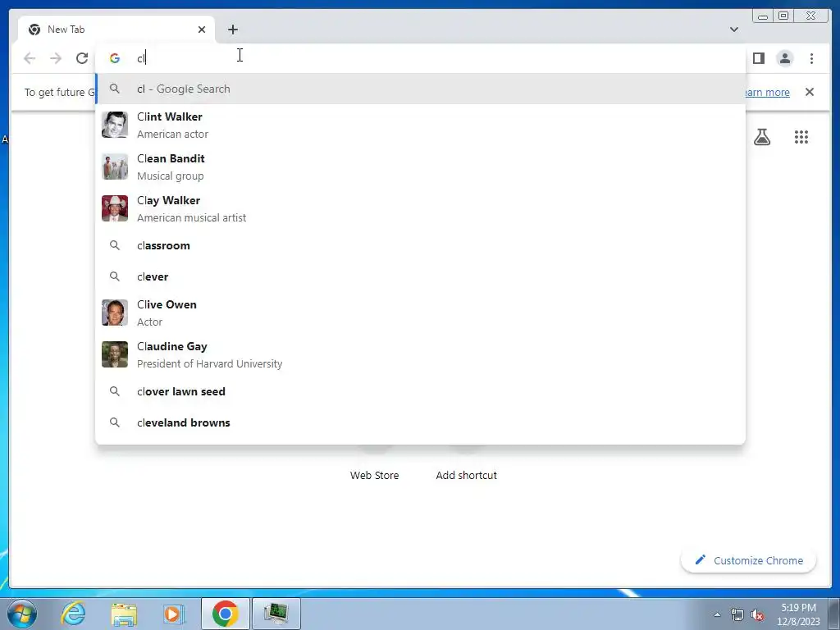Screen dimensions: 840x630
Task: Open a new tab with plus button
Action: 232,30
